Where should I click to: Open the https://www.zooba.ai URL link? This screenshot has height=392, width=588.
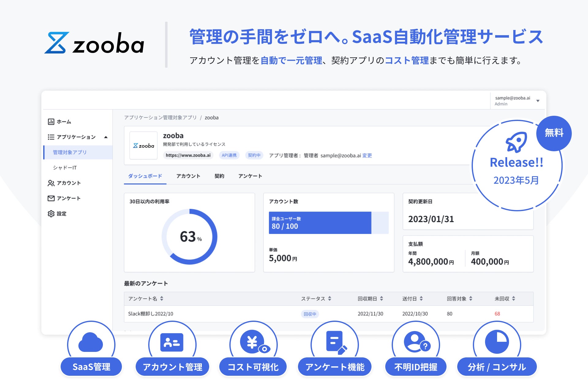point(188,155)
